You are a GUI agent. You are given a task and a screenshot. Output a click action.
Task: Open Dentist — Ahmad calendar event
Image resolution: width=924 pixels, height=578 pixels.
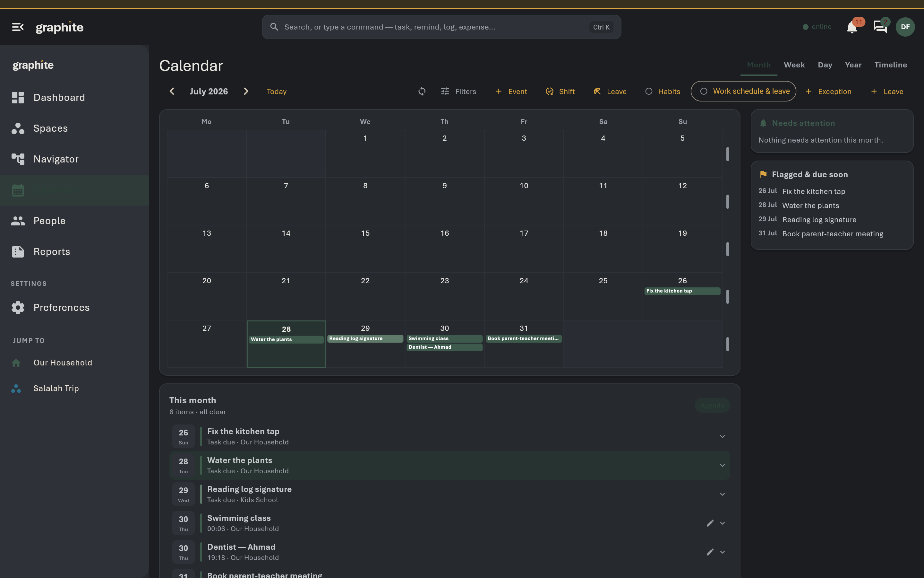click(444, 347)
